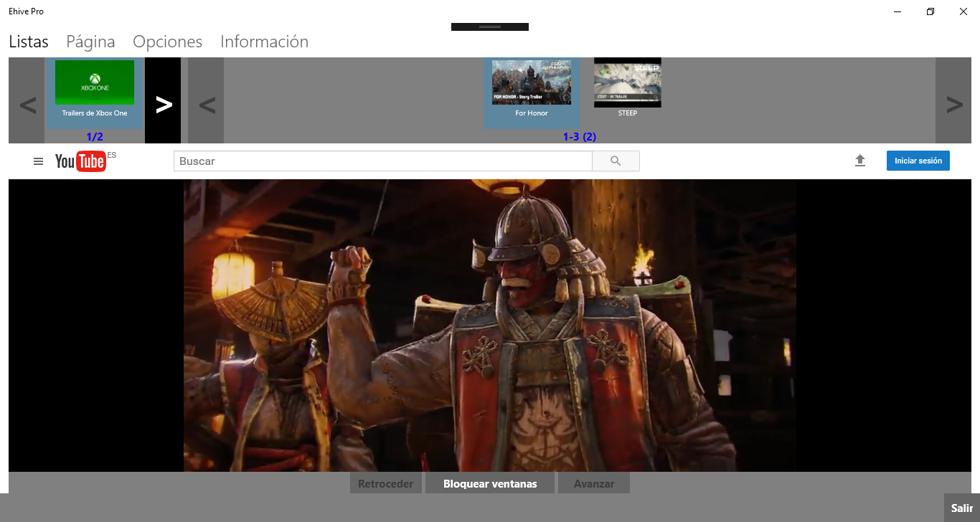This screenshot has width=980, height=522.
Task: Show next videos with right arrow
Action: (x=953, y=100)
